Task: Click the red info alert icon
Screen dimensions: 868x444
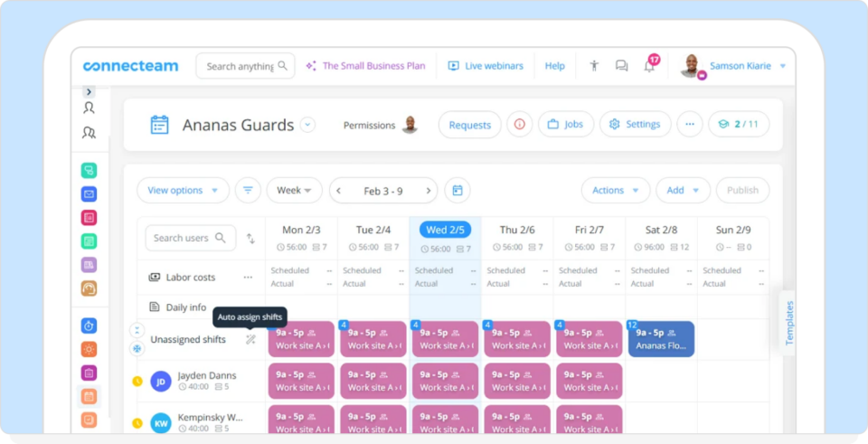Action: [519, 125]
